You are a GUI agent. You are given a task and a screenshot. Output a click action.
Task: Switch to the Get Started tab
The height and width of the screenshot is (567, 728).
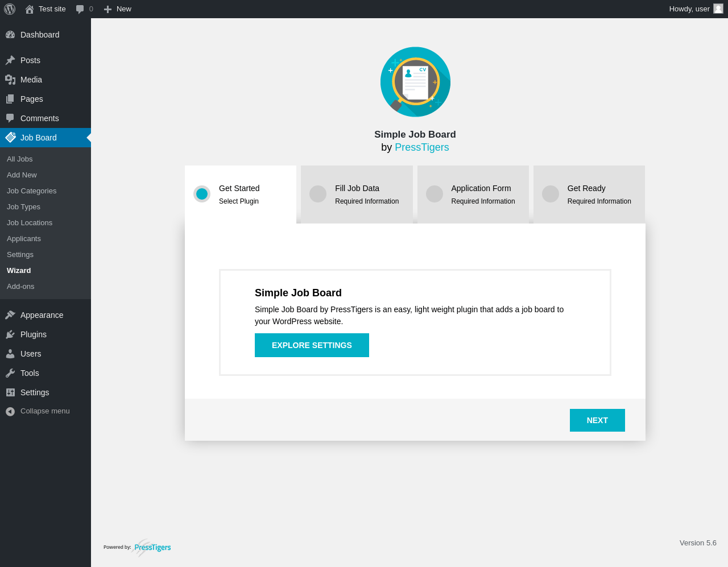tap(241, 194)
